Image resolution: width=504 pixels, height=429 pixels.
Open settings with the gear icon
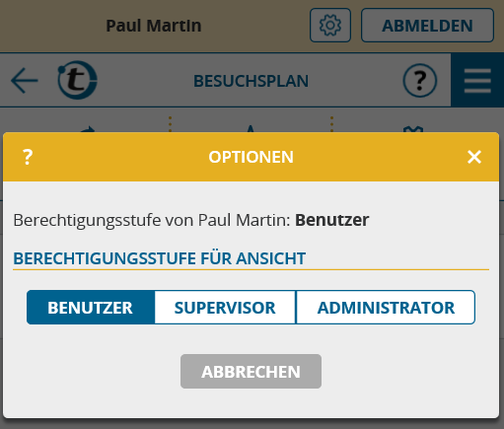(x=330, y=26)
